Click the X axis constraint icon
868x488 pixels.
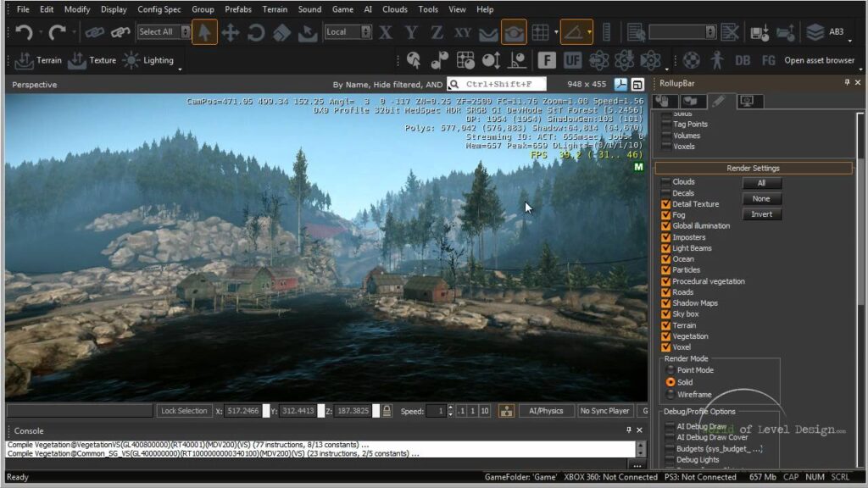point(387,32)
